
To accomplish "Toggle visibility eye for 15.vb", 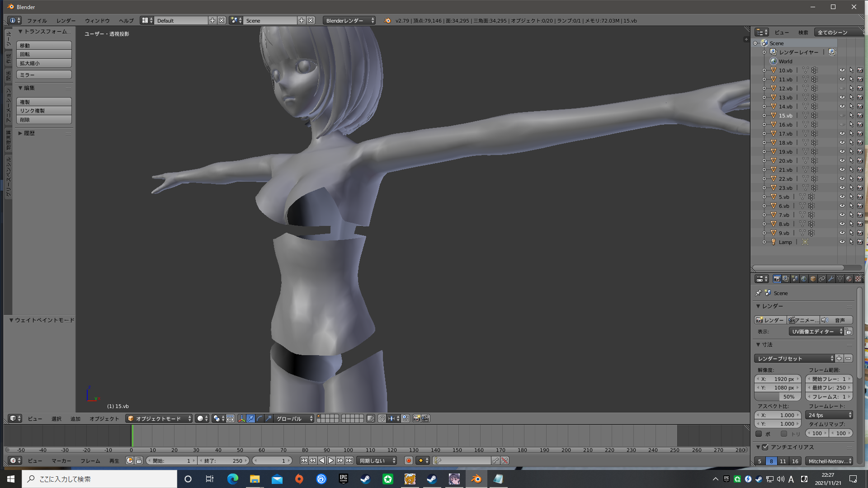I will 842,115.
